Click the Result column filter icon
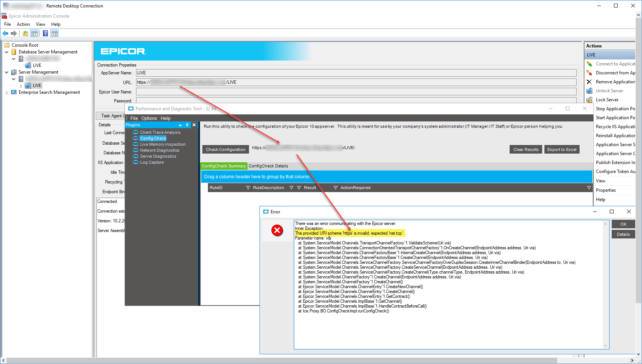 (x=335, y=188)
